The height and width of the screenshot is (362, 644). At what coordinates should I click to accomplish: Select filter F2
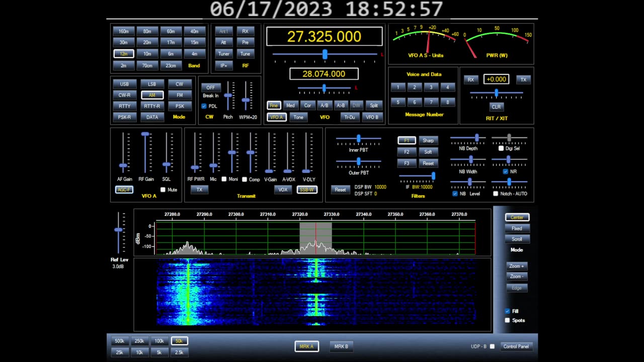(x=407, y=152)
